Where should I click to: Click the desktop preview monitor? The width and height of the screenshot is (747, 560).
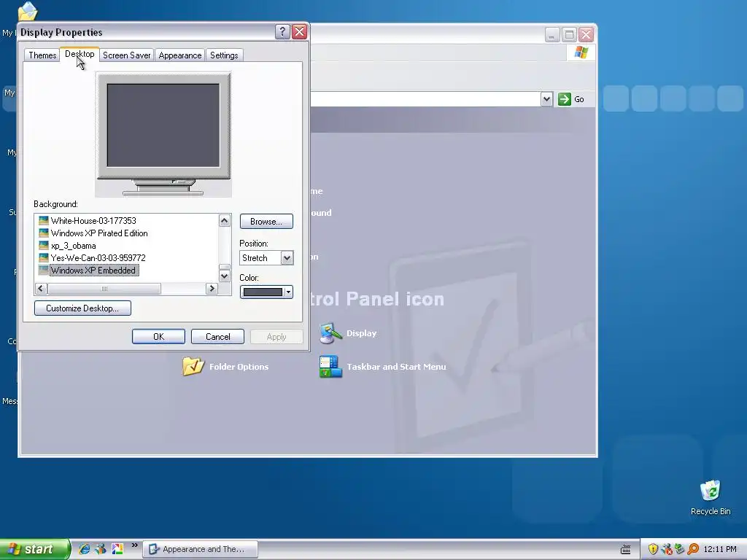(163, 134)
